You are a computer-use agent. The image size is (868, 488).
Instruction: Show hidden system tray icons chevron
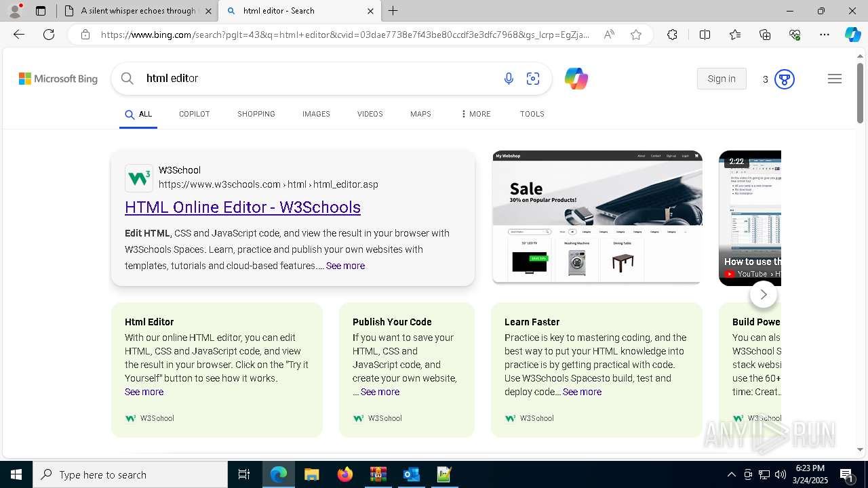[x=731, y=474]
